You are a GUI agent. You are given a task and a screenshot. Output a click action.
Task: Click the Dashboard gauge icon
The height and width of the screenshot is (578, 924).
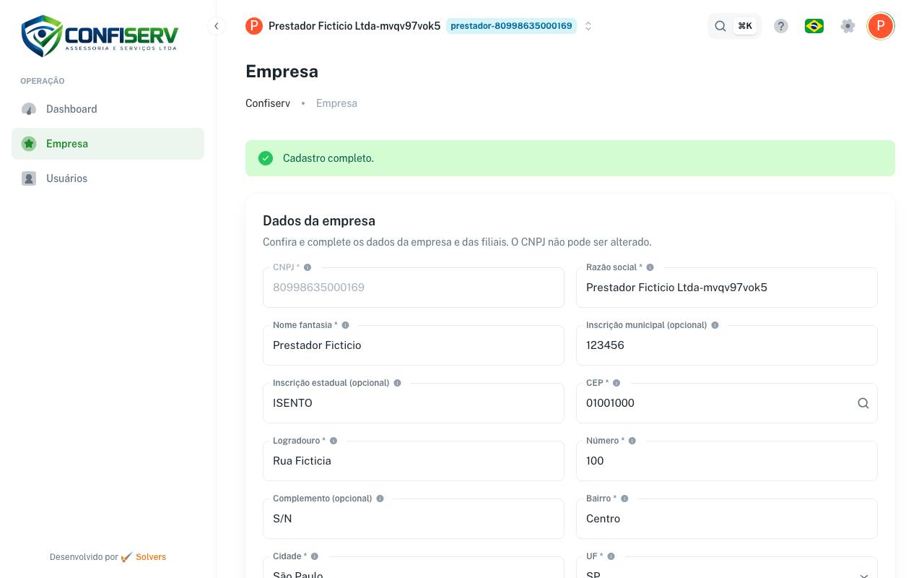tap(29, 109)
